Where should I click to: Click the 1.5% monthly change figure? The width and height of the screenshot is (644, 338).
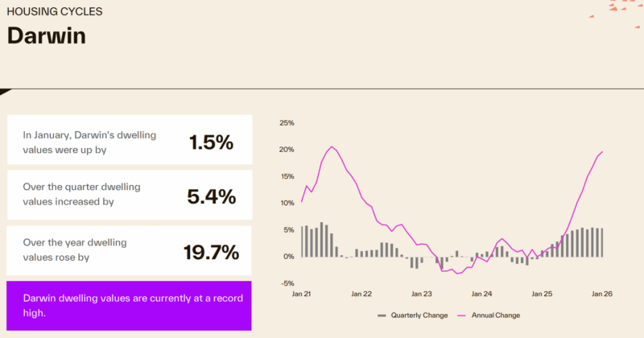(x=211, y=142)
